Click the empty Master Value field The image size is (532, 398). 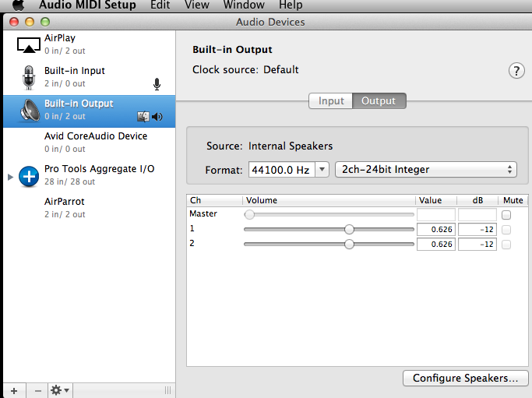click(436, 215)
